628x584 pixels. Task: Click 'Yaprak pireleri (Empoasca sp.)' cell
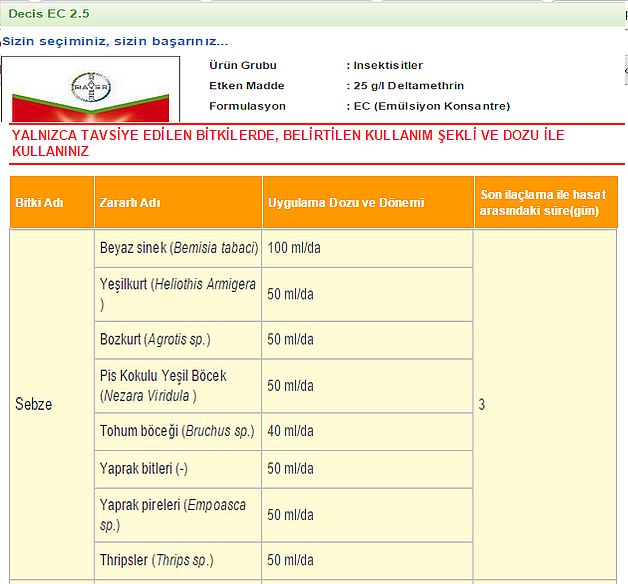click(178, 515)
